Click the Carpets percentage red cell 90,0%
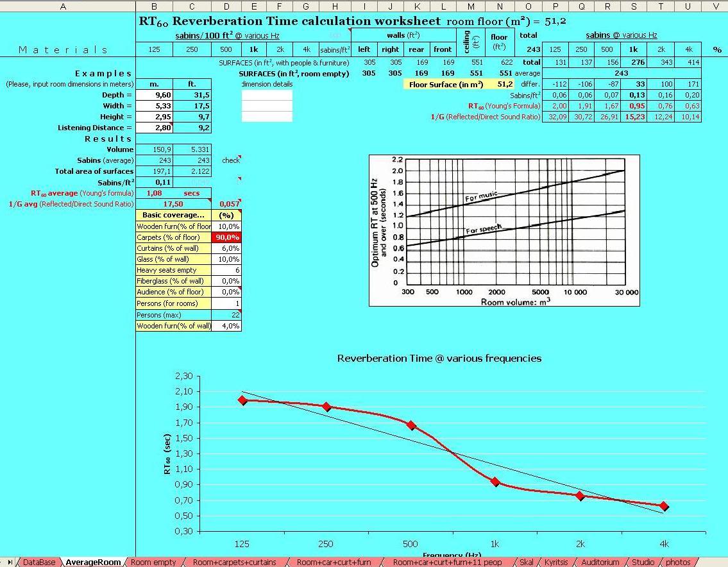This screenshot has width=728, height=567. tap(226, 237)
